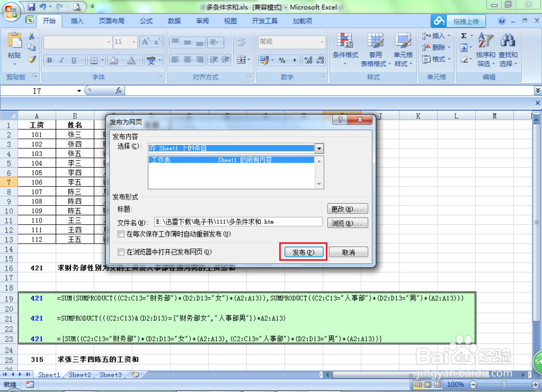Click the 浏览(B) button to choose location
Viewport: 542px width, 392px height.
(x=347, y=222)
